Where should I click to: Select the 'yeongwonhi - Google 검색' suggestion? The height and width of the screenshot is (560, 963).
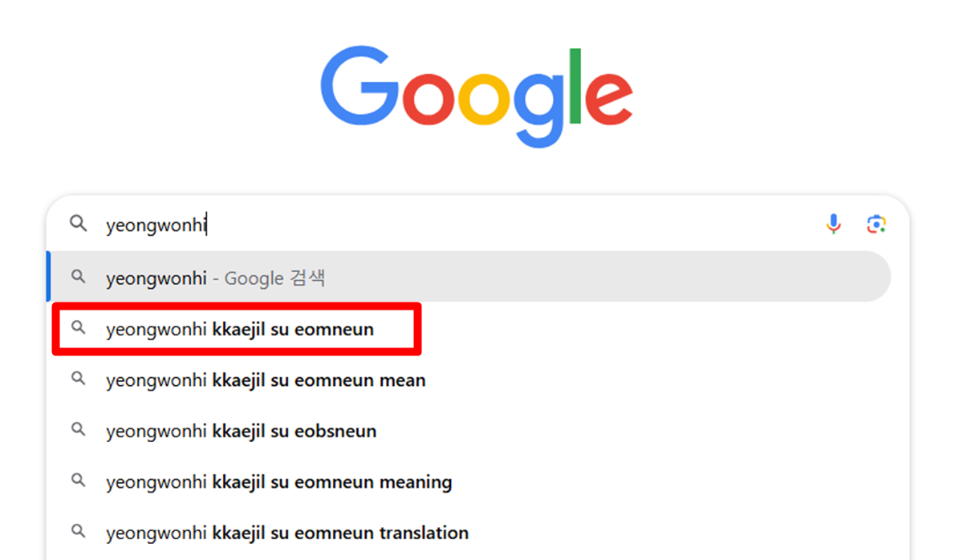click(215, 278)
